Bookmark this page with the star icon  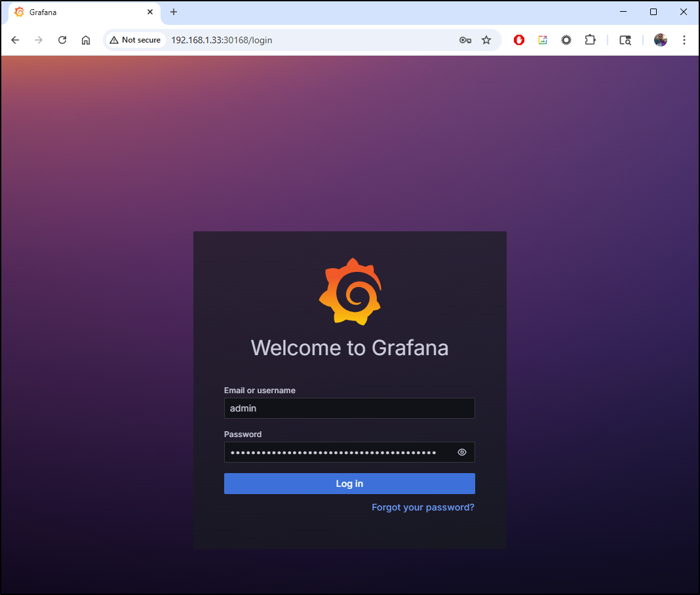coord(486,40)
